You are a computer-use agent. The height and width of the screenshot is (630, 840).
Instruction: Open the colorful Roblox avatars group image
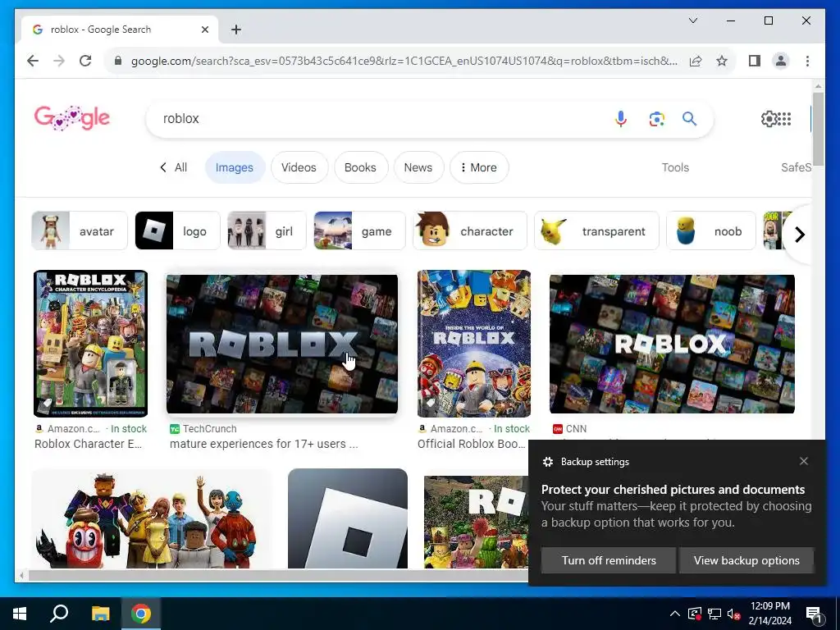pyautogui.click(x=152, y=518)
